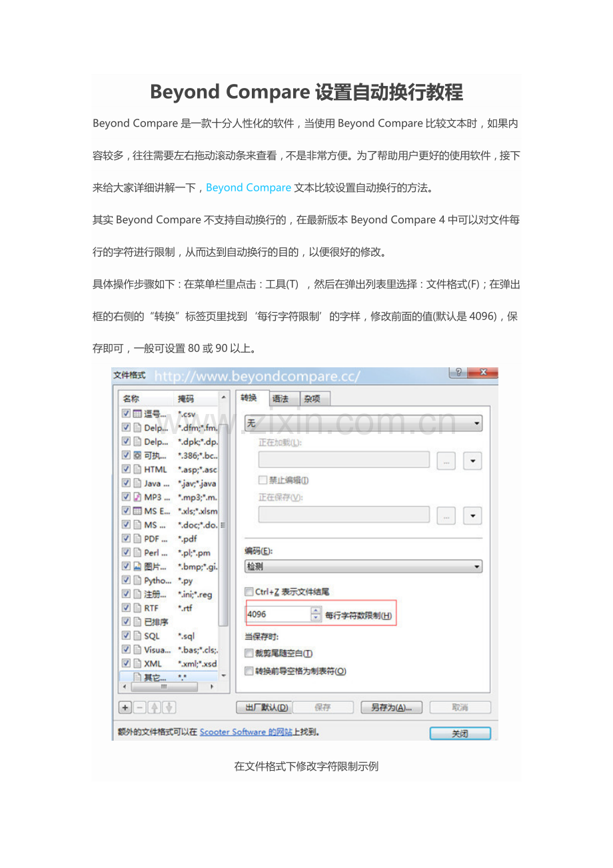Open the Scooter Software 的网站 link

click(x=246, y=732)
